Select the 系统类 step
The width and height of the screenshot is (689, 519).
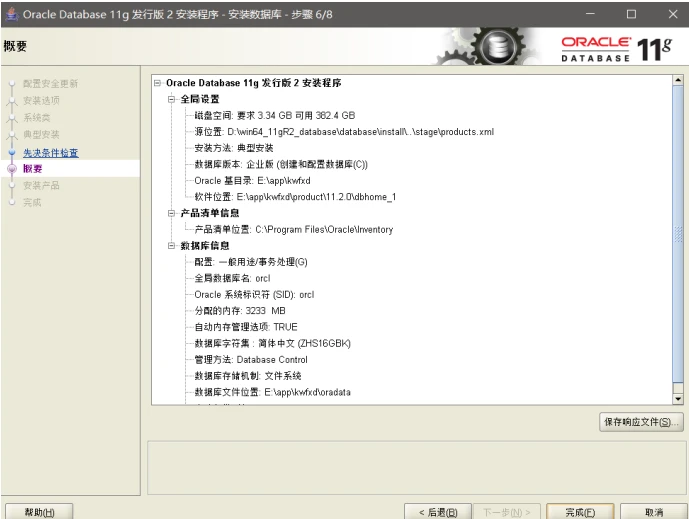click(x=36, y=117)
